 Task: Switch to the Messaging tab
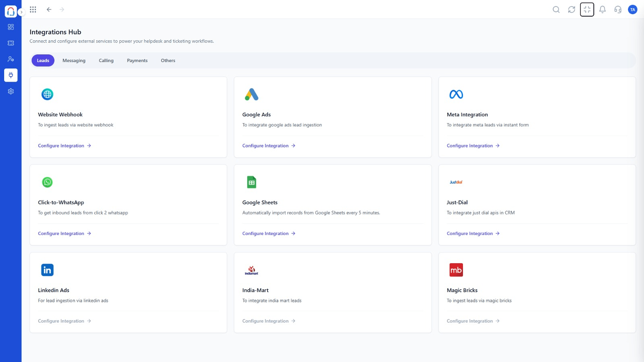(74, 61)
